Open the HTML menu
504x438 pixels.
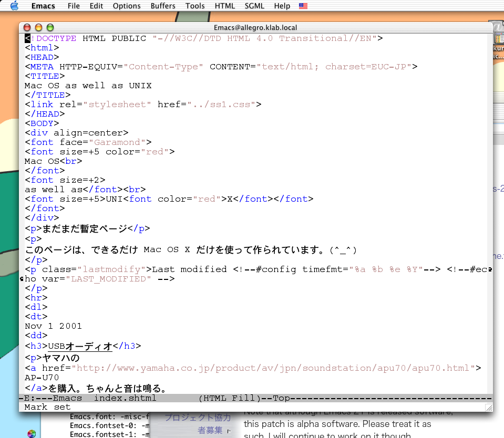225,6
